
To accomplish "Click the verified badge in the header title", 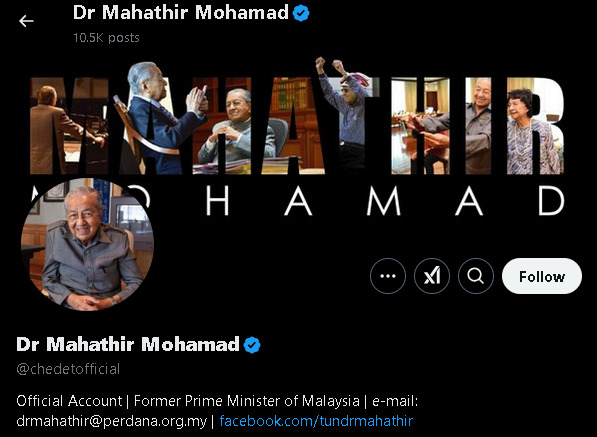I will click(x=301, y=13).
